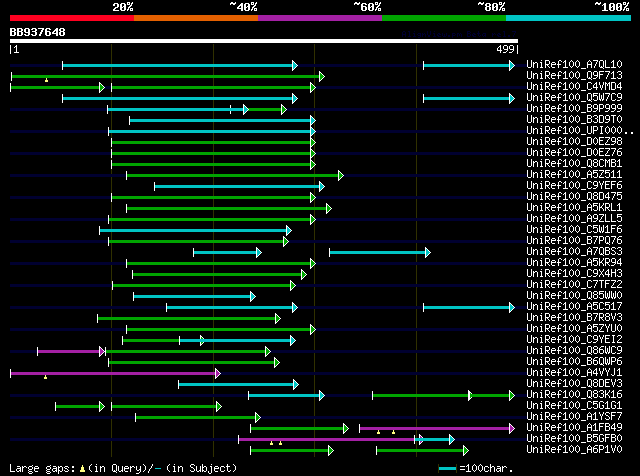Select the UniRef100_A1YSF7 label
This screenshot has height=476, width=640.
574,417
